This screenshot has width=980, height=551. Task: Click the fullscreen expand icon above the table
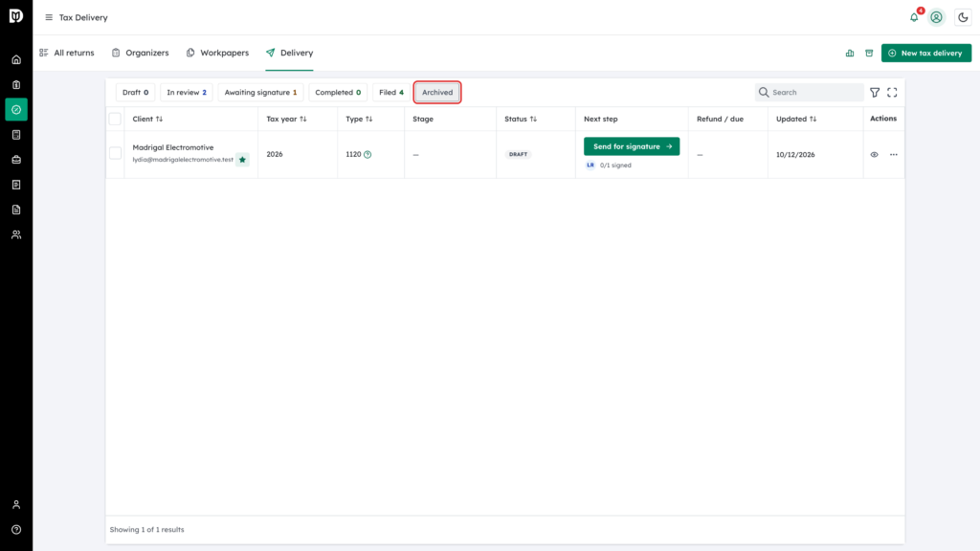click(893, 93)
